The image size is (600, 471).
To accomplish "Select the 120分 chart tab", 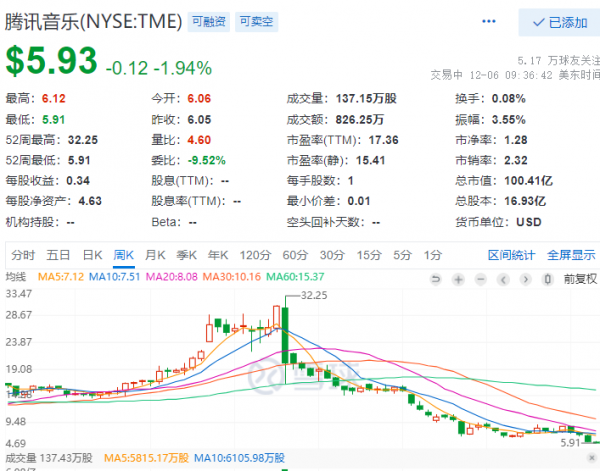I will click(x=255, y=255).
